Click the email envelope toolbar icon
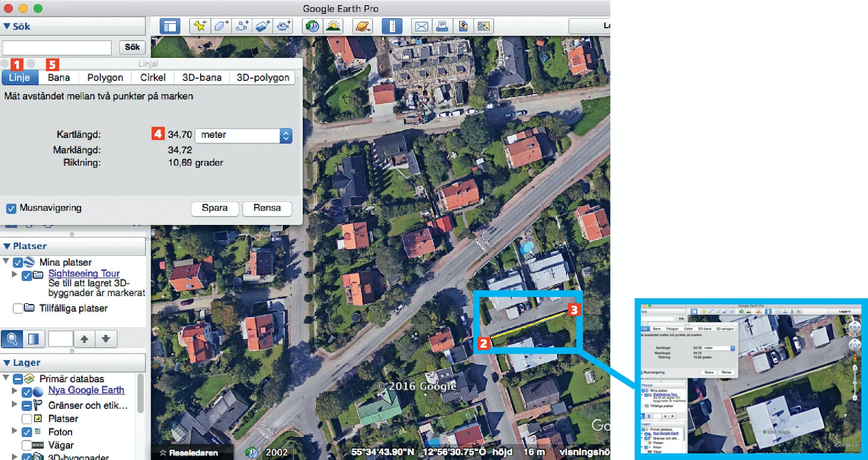This screenshot has width=868, height=460. point(421,26)
